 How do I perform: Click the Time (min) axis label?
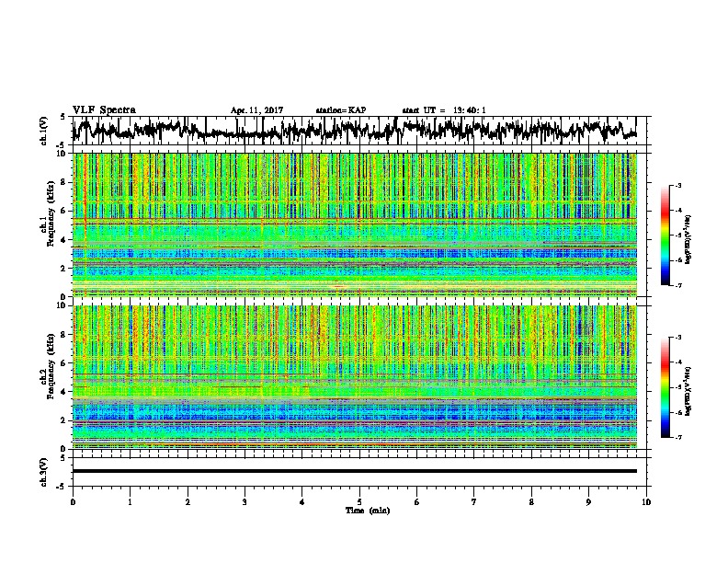368,511
